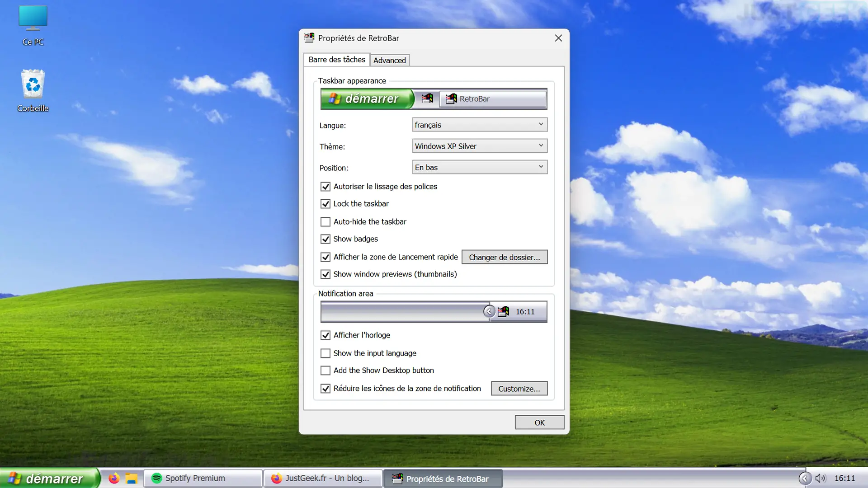The height and width of the screenshot is (488, 868).
Task: Click the Customize... button
Action: (519, 389)
